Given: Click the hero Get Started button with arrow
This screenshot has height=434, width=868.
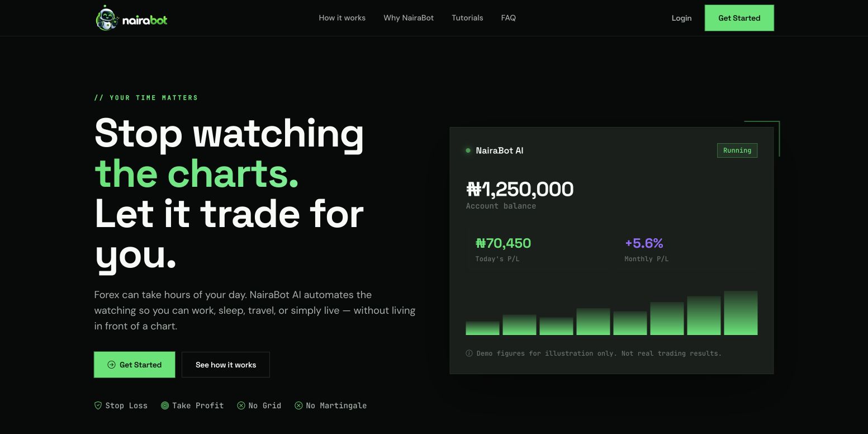Looking at the screenshot, I should click(134, 365).
